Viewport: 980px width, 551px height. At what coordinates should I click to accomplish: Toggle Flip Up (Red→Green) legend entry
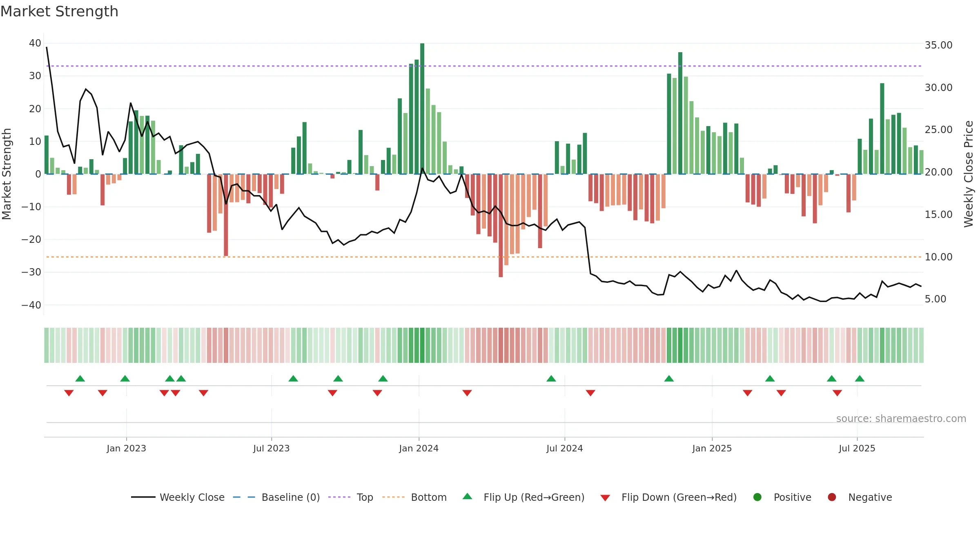tap(523, 497)
